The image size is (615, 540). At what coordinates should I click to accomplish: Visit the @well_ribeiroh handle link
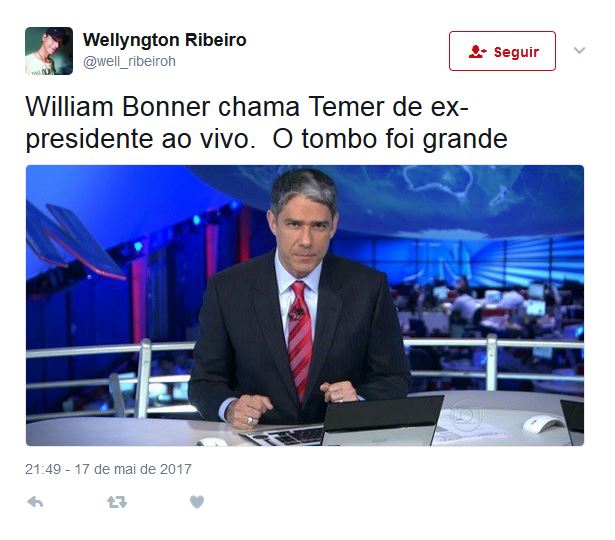(x=129, y=62)
